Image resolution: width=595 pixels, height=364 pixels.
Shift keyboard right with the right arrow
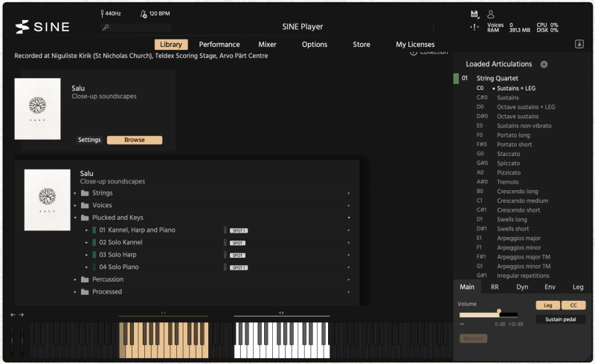pos(22,315)
